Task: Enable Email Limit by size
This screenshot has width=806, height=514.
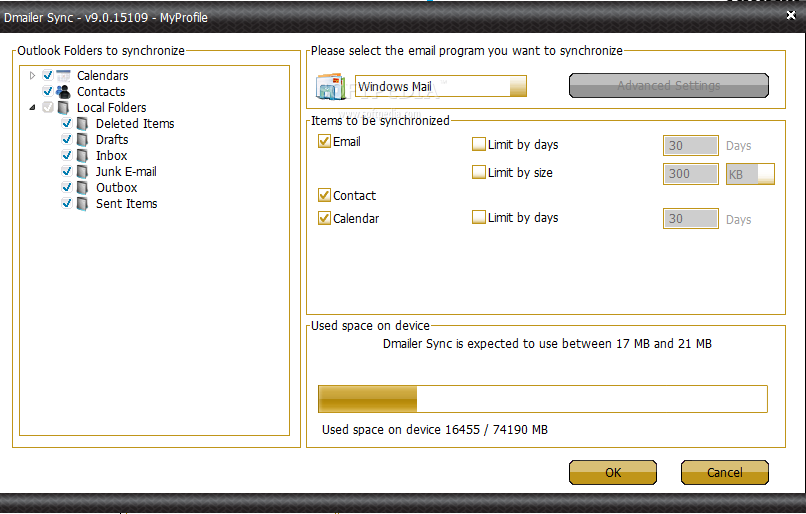Action: tap(479, 172)
